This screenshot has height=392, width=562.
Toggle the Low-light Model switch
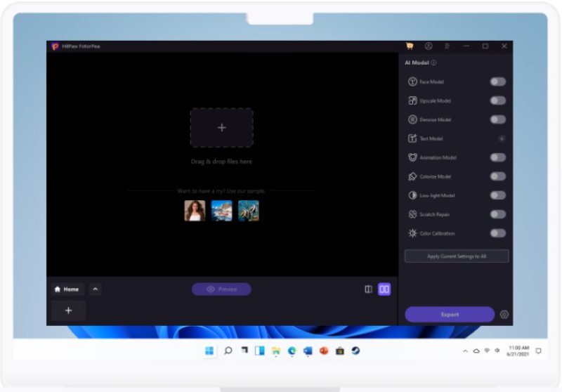coord(498,195)
